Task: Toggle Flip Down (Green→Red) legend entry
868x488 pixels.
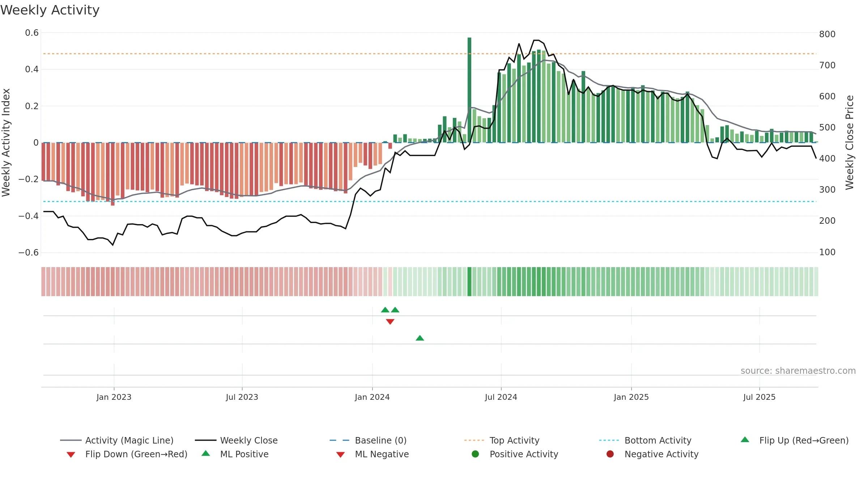Action: click(x=127, y=454)
